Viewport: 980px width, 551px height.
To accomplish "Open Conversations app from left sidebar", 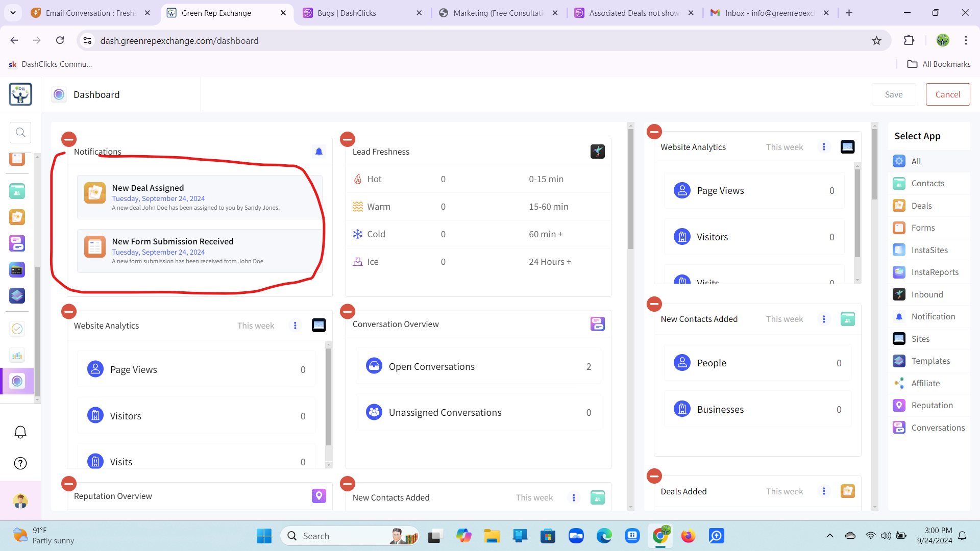I will 17,243.
